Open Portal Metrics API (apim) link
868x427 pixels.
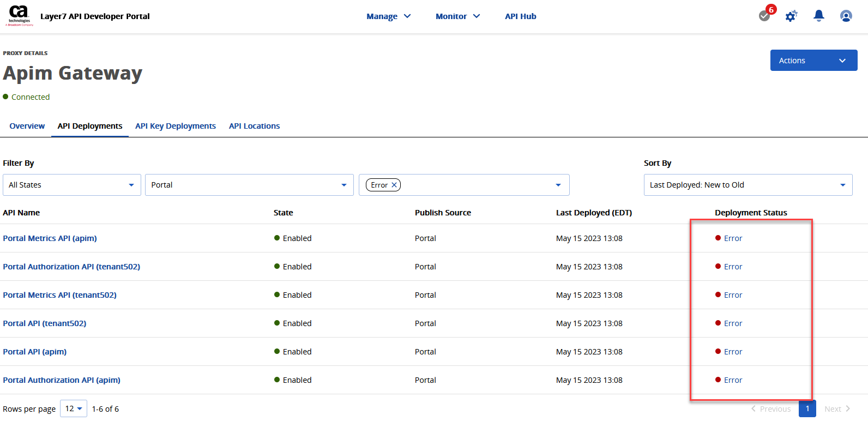coord(50,238)
